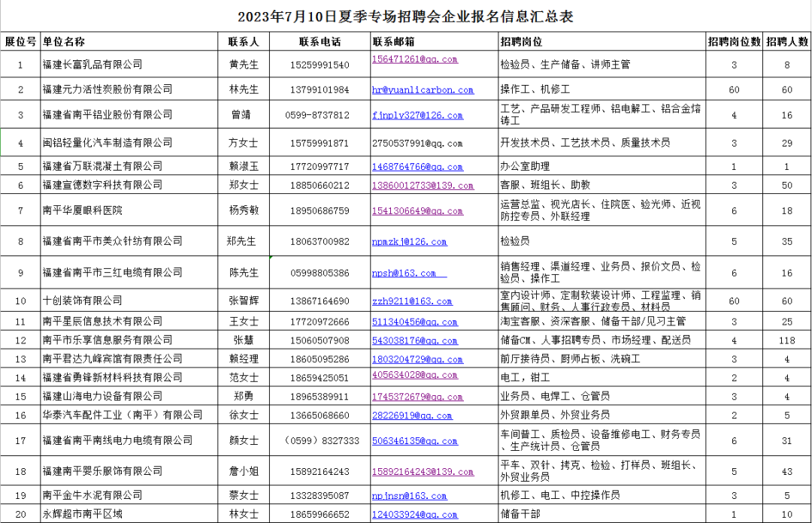Click the fjnply327@126.com email link

[x=417, y=116]
